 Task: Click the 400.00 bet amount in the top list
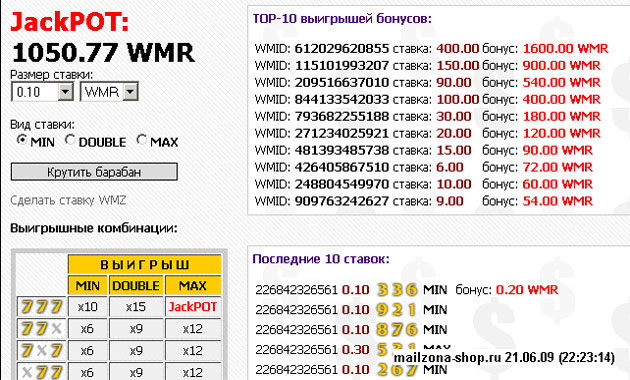pos(458,49)
